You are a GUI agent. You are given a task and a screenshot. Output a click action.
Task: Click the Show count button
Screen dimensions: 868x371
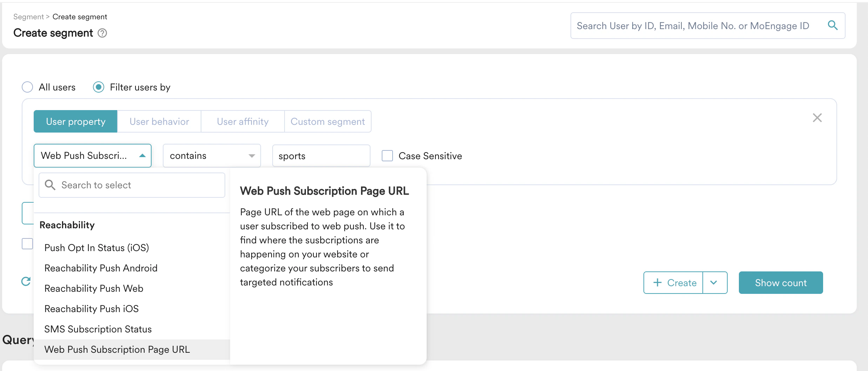(x=781, y=283)
